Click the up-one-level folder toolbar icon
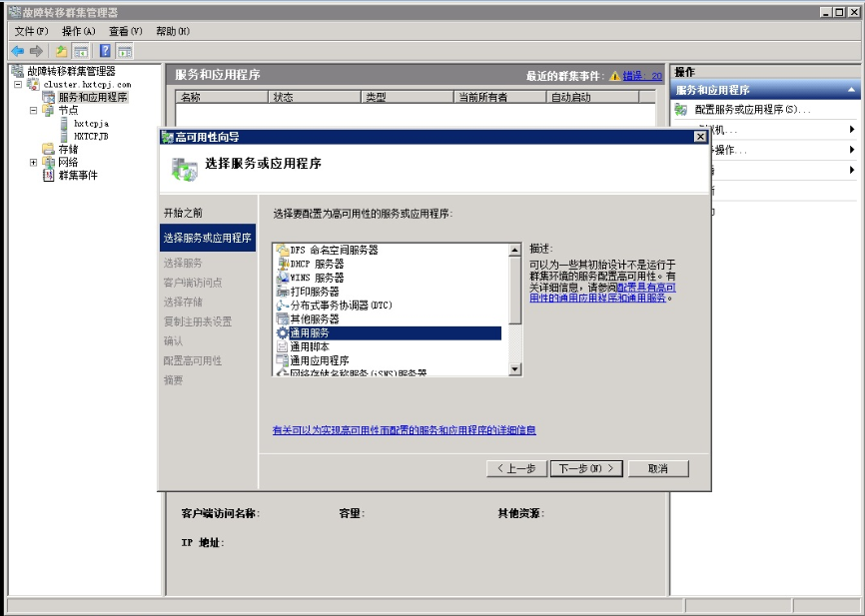 click(x=61, y=51)
